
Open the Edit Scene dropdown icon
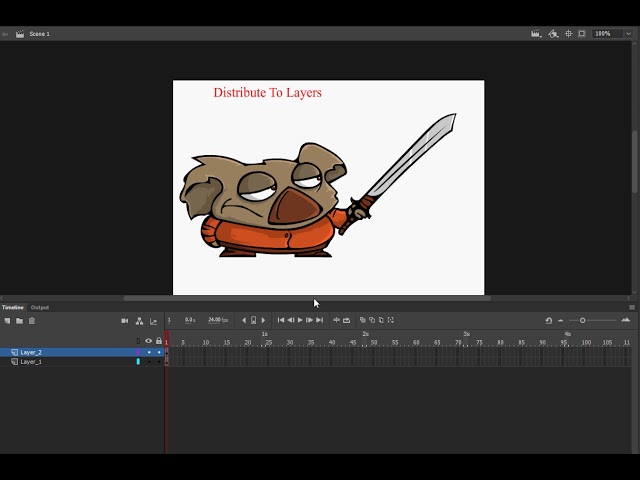coord(536,34)
